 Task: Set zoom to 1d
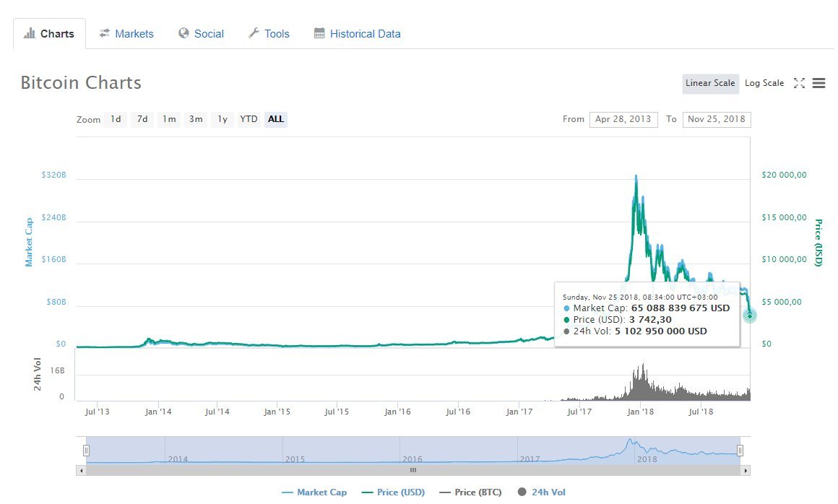(x=116, y=119)
